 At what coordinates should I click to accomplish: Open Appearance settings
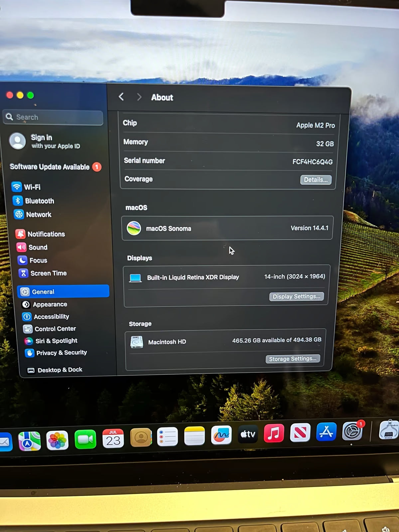(x=44, y=304)
